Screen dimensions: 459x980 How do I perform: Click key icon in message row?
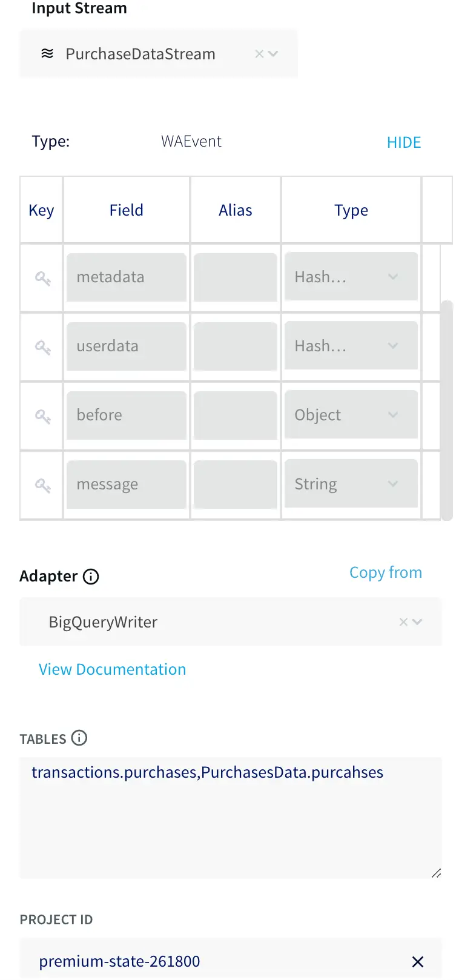click(42, 485)
